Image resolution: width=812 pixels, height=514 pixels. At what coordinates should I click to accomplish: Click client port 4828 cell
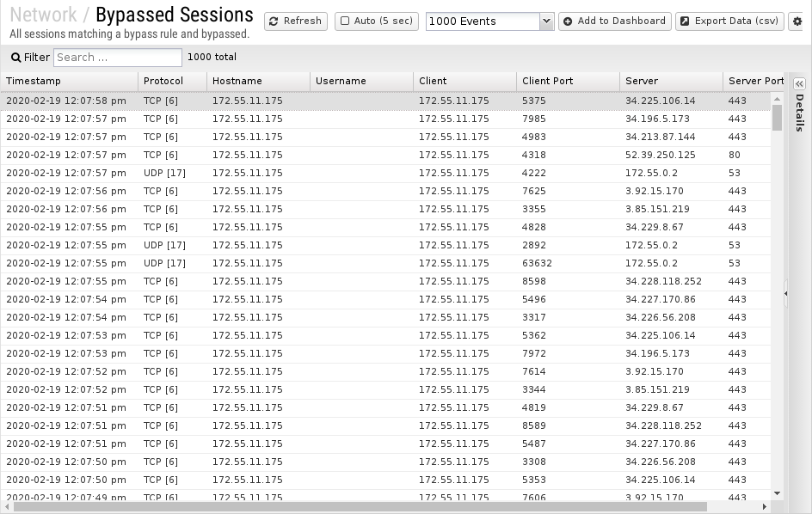coord(568,228)
